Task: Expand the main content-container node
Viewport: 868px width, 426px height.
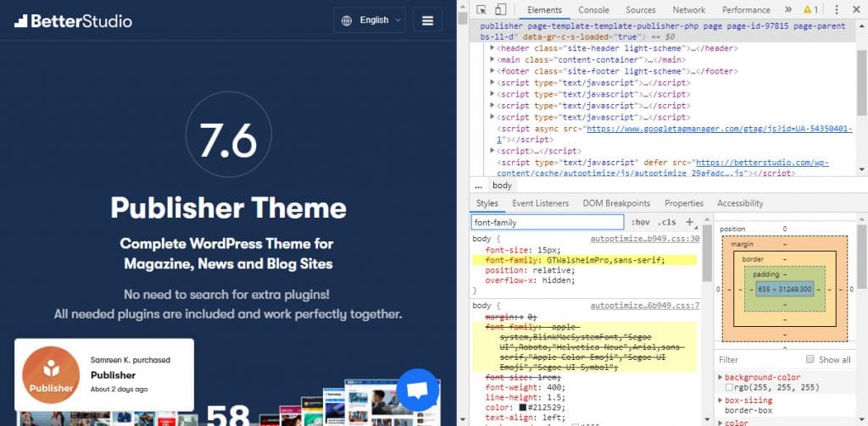Action: click(x=492, y=60)
